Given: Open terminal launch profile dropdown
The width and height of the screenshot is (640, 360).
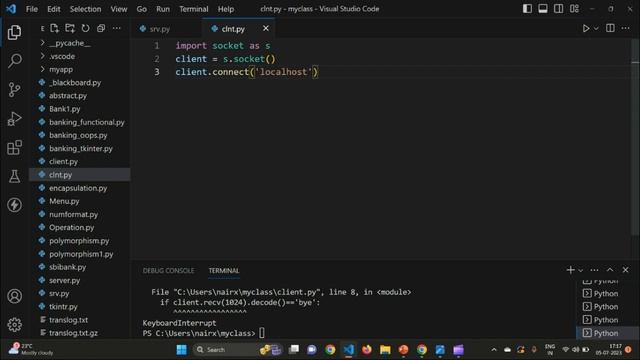Looking at the screenshot, I should [580, 270].
